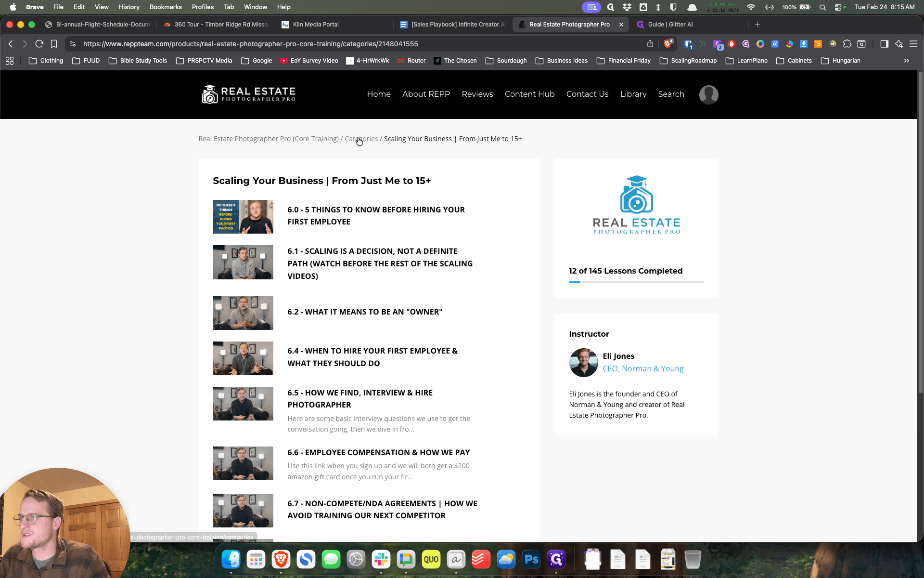Open lesson 6.2 What It Means to Be an Owner
This screenshot has height=578, width=924.
tap(365, 312)
